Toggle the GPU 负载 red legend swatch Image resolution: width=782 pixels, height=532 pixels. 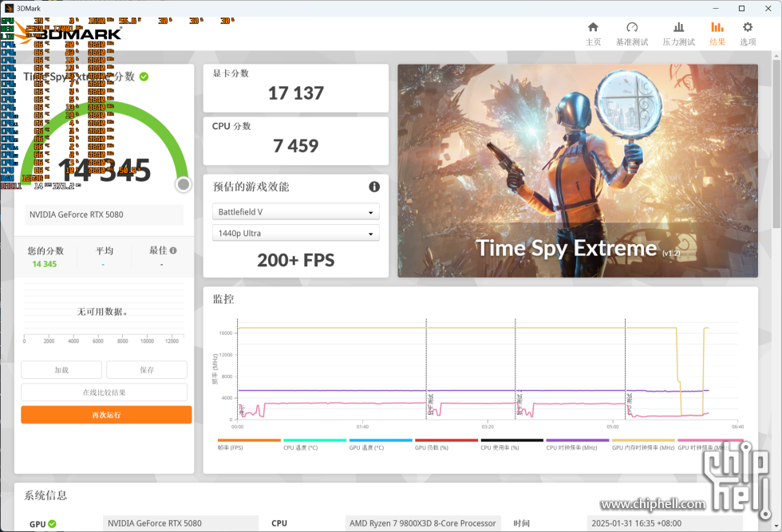pyautogui.click(x=446, y=440)
